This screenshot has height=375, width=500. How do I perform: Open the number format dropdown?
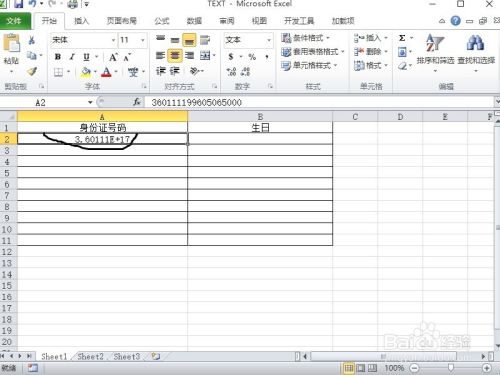[269, 40]
